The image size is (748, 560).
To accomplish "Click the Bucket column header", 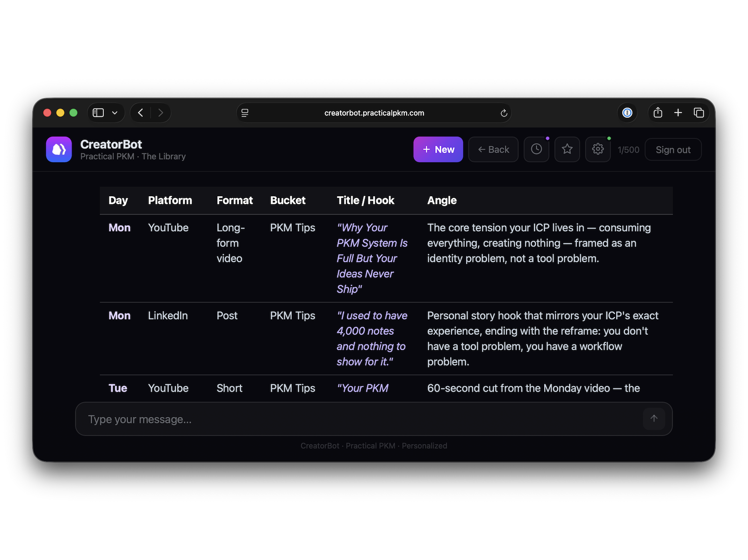I will (288, 201).
